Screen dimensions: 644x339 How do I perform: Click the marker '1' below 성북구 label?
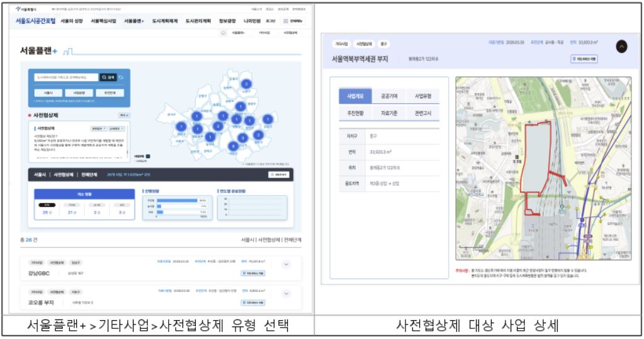pos(240,106)
